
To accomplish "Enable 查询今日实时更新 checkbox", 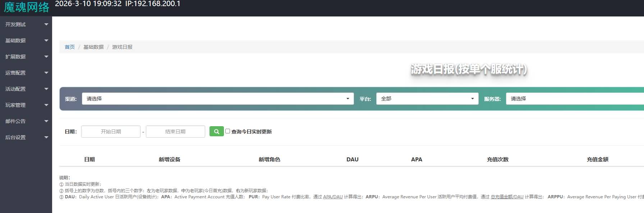I will click(227, 131).
